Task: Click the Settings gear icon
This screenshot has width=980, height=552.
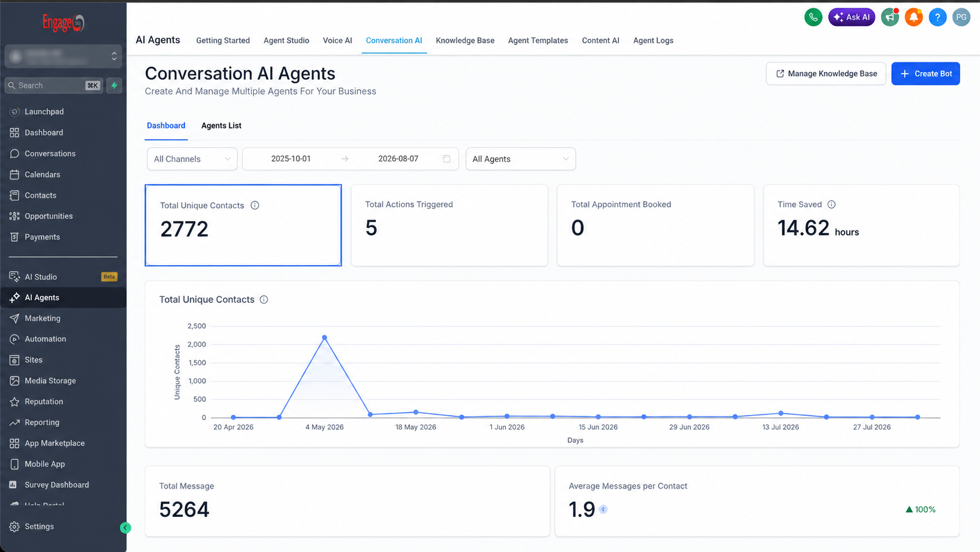Action: tap(15, 527)
